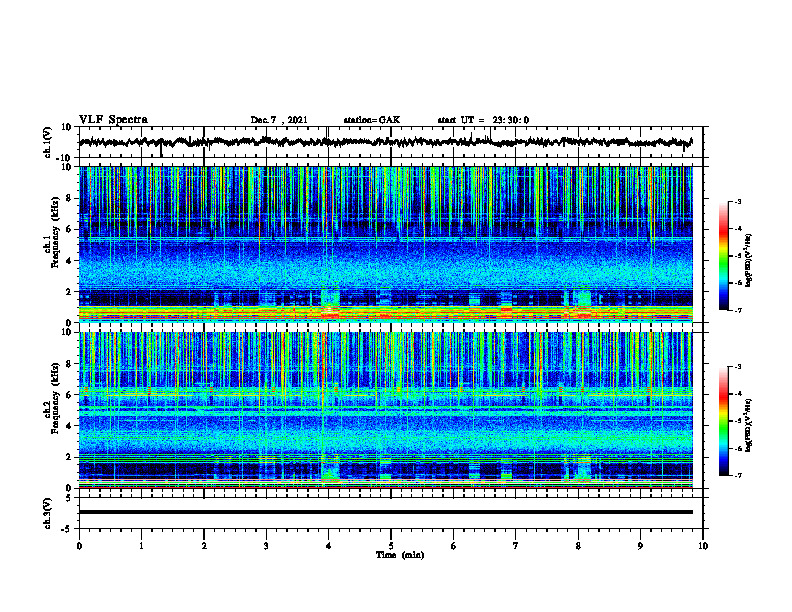The width and height of the screenshot is (792, 612).
Task: Click the "-7" label on ch.2 color bar
Action: (x=738, y=476)
